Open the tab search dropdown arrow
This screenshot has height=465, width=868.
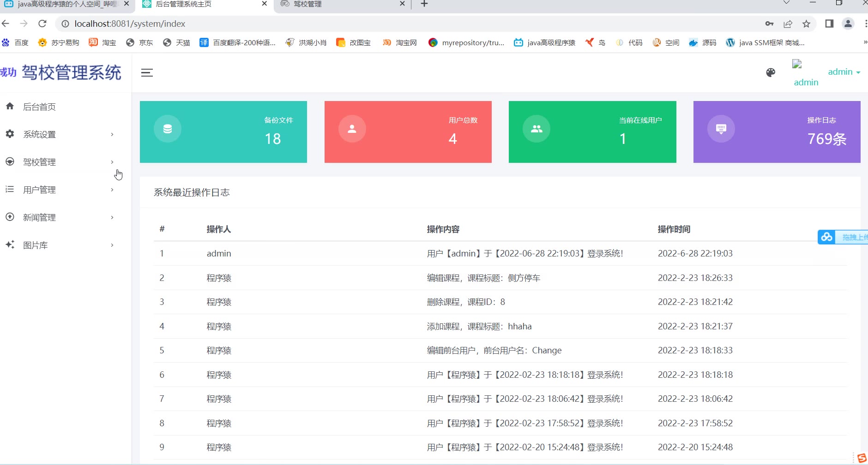pos(787,3)
